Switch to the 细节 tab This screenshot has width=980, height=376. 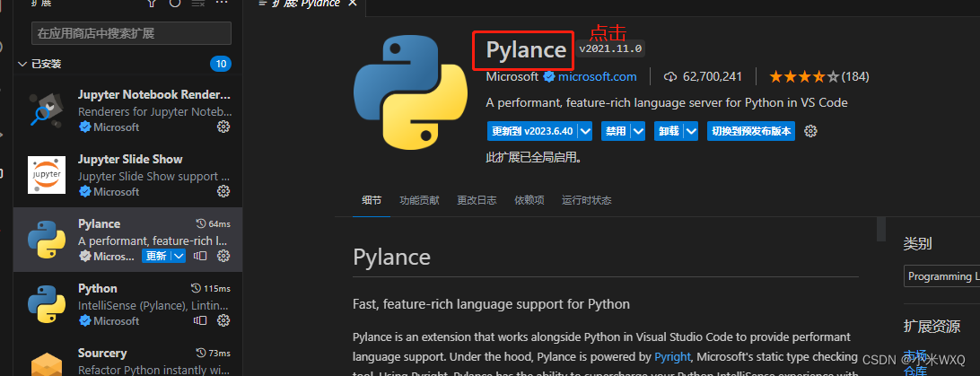click(372, 200)
